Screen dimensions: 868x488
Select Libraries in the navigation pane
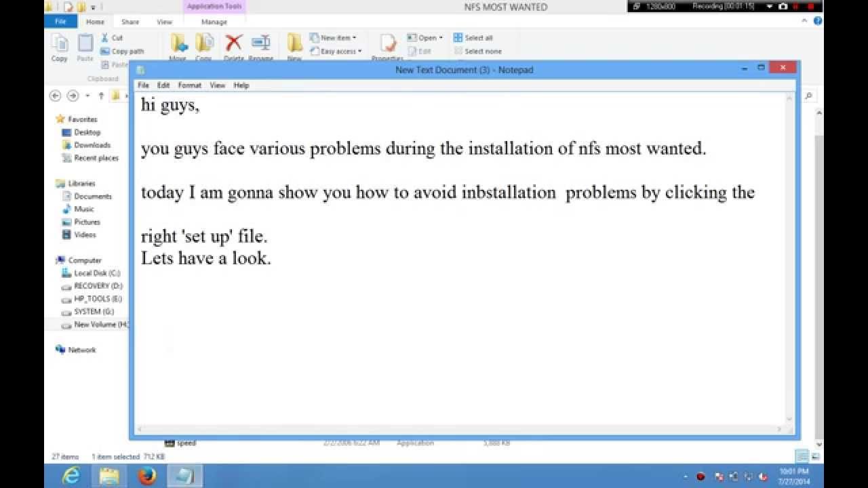(x=76, y=184)
